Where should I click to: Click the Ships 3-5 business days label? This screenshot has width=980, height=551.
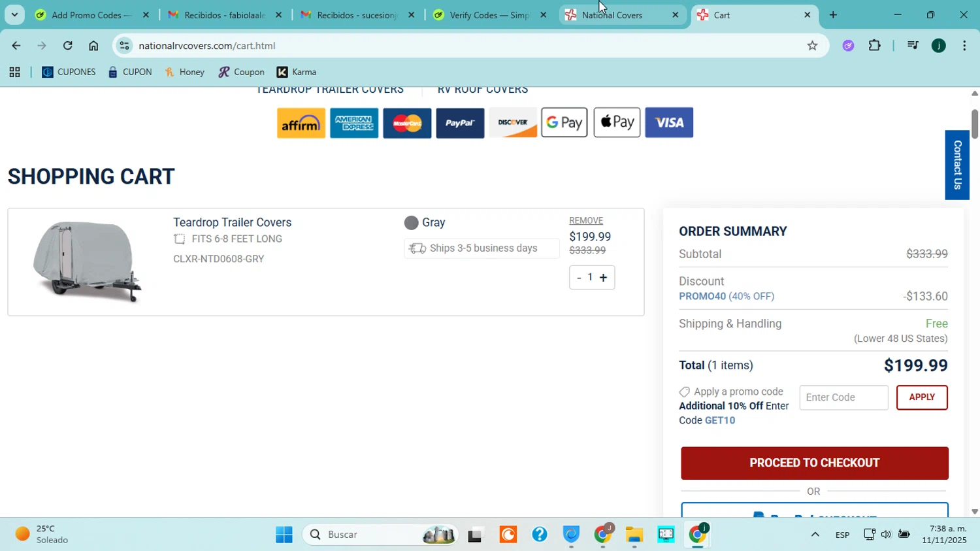click(482, 248)
